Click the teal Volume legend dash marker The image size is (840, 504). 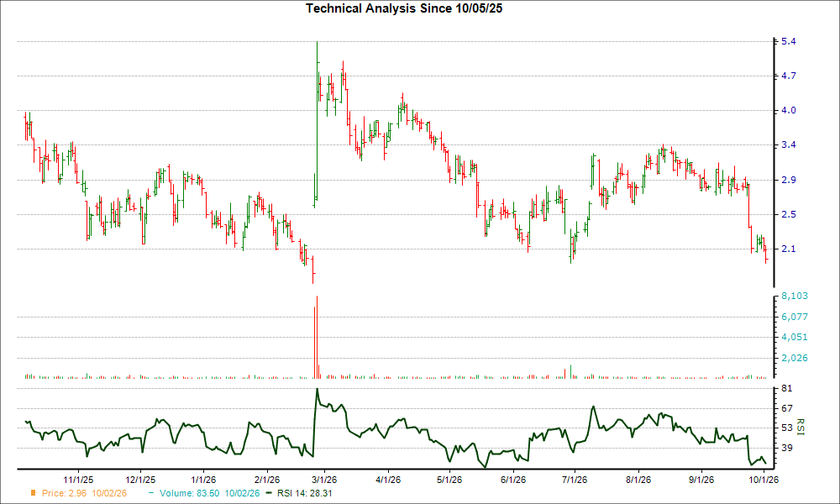151,493
